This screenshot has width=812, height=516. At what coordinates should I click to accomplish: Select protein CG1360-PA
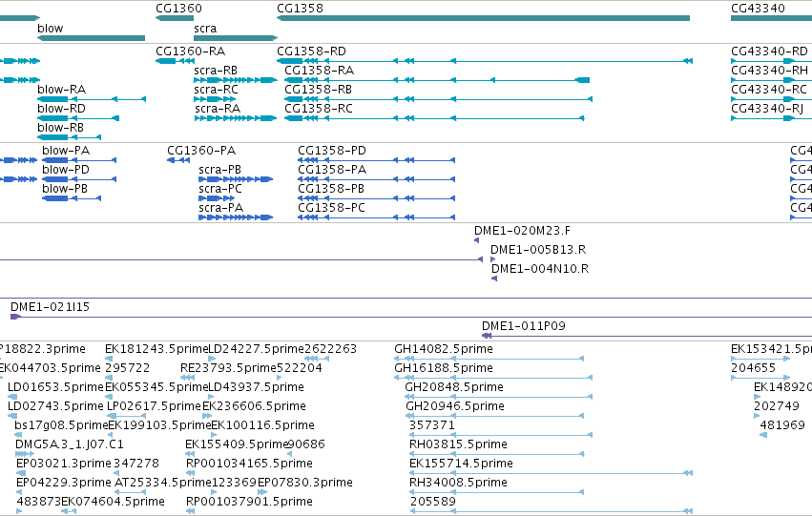pyautogui.click(x=178, y=160)
